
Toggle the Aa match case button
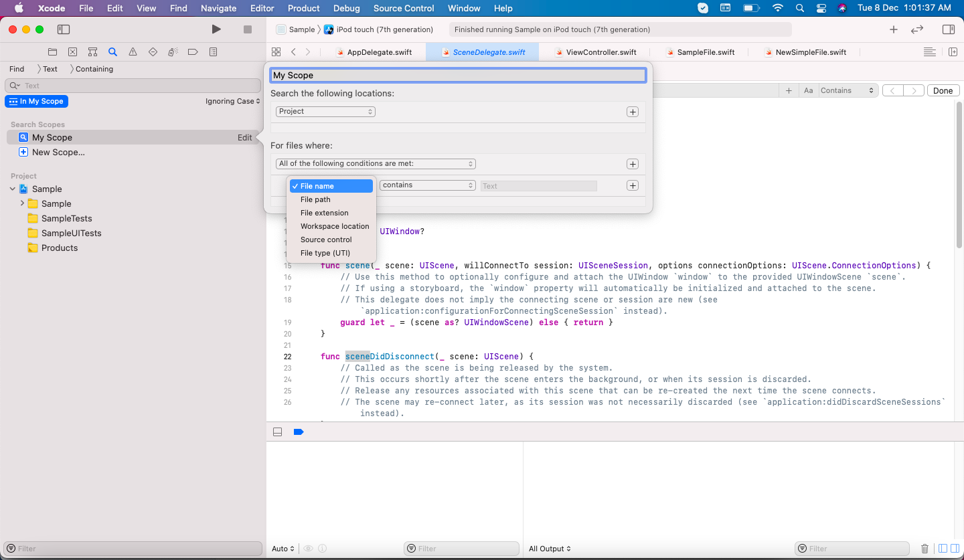(x=809, y=90)
